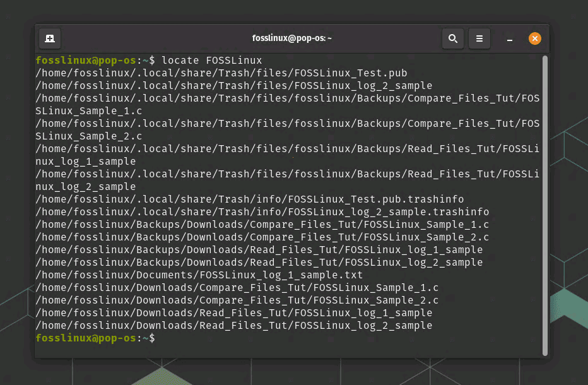Minimize the terminal window

510,39
